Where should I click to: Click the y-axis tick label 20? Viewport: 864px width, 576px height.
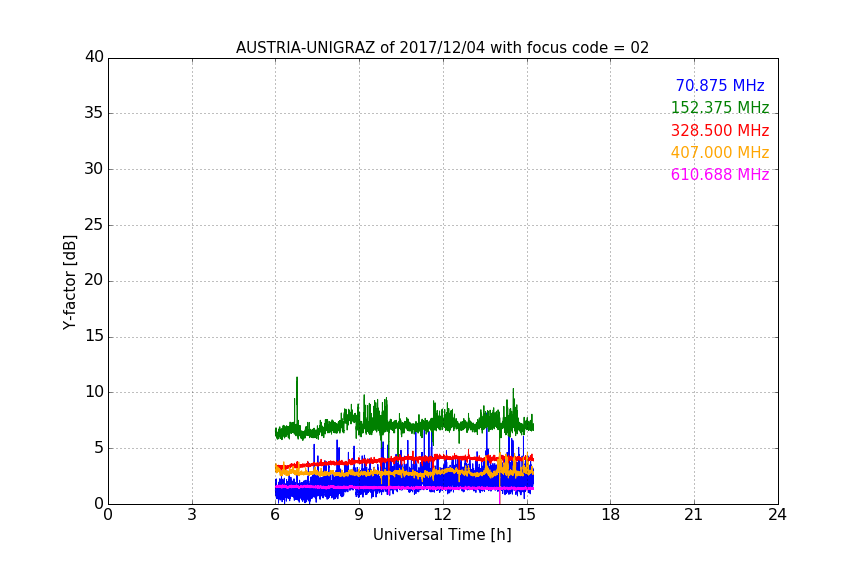coord(94,280)
